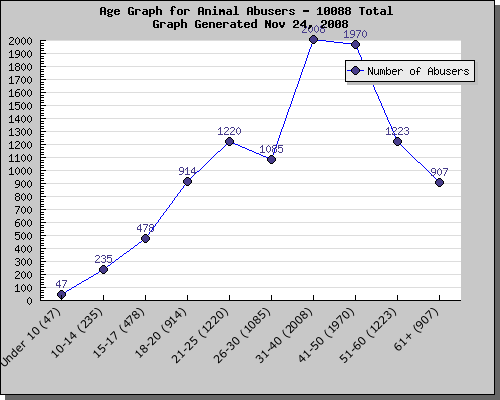Click the subtitle 'Graph Generated Nov 24, 2008'
Viewport: 500px width, 400px height.
250,24
